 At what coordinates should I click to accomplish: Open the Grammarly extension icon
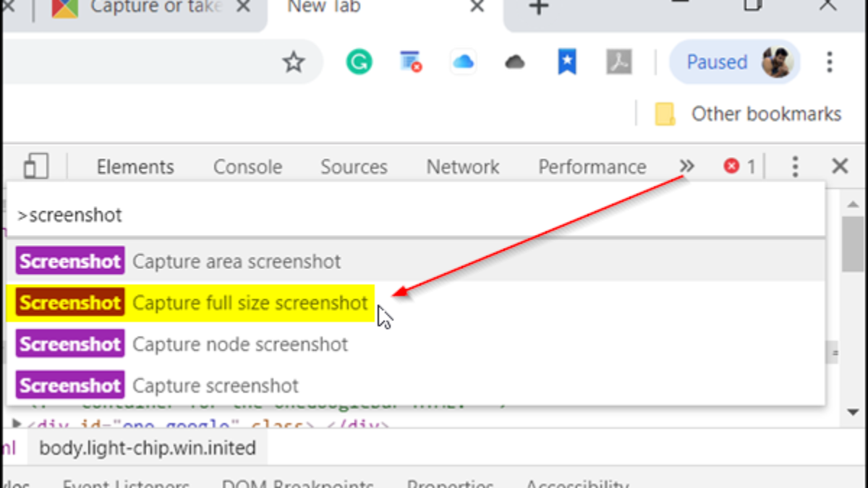click(x=358, y=62)
